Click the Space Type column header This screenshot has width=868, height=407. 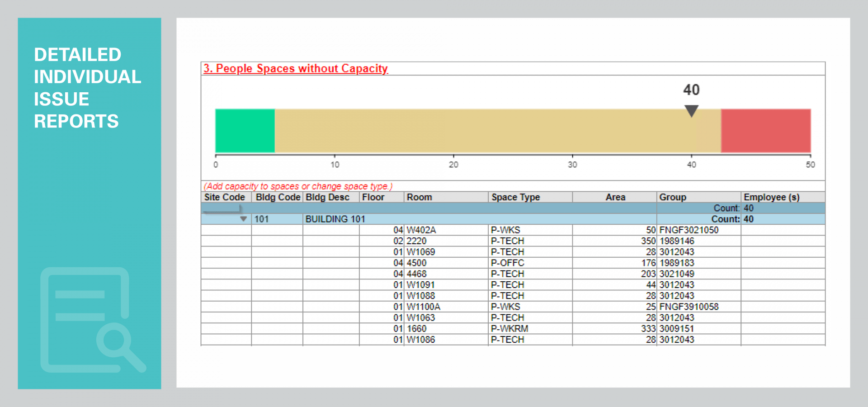point(515,197)
